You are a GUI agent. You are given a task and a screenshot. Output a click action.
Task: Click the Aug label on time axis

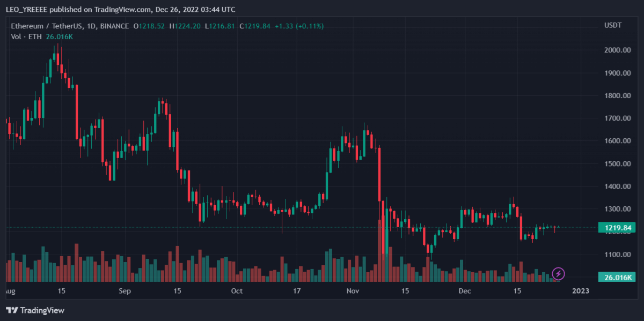[9, 291]
